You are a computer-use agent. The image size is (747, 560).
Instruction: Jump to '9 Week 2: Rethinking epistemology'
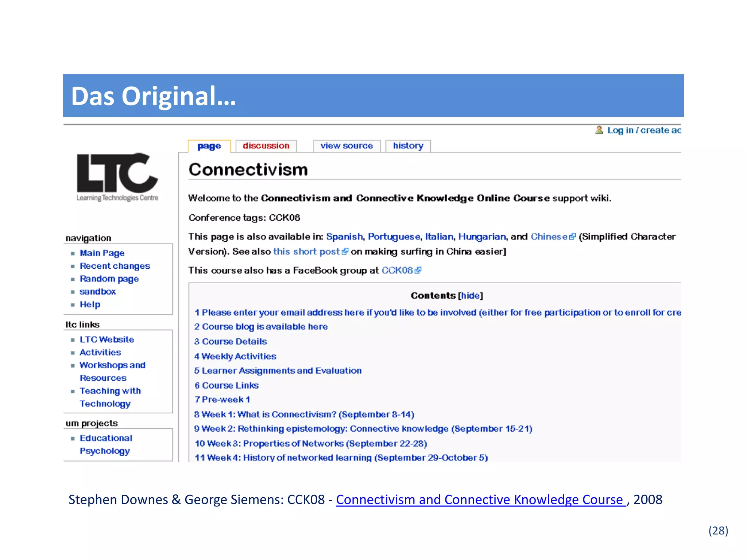click(363, 429)
